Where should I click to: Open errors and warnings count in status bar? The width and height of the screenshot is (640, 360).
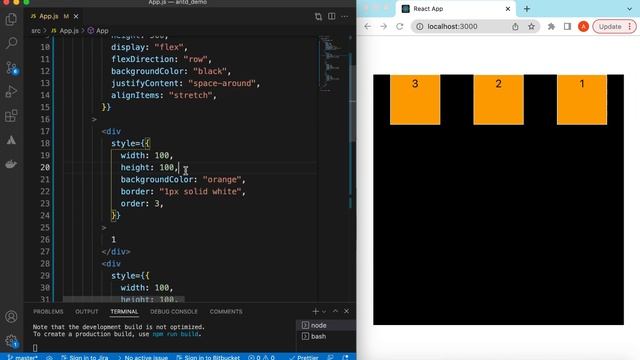pyautogui.click(x=262, y=357)
